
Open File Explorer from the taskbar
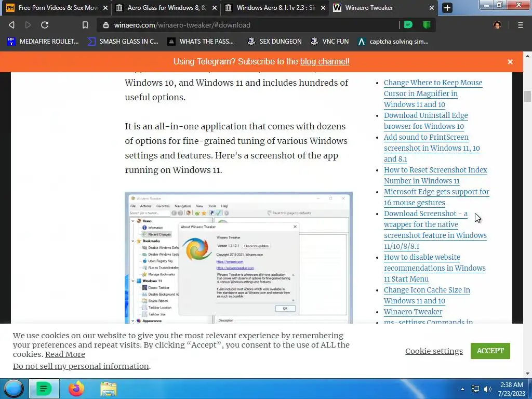(x=109, y=389)
